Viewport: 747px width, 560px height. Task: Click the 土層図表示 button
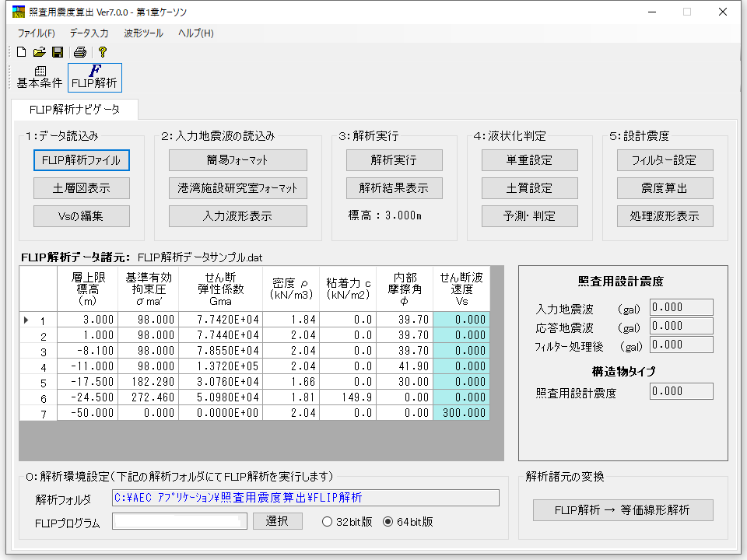[x=82, y=188]
